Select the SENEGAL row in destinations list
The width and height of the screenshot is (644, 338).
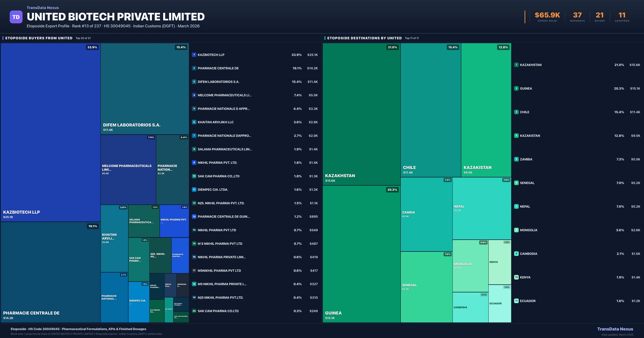tap(527, 183)
